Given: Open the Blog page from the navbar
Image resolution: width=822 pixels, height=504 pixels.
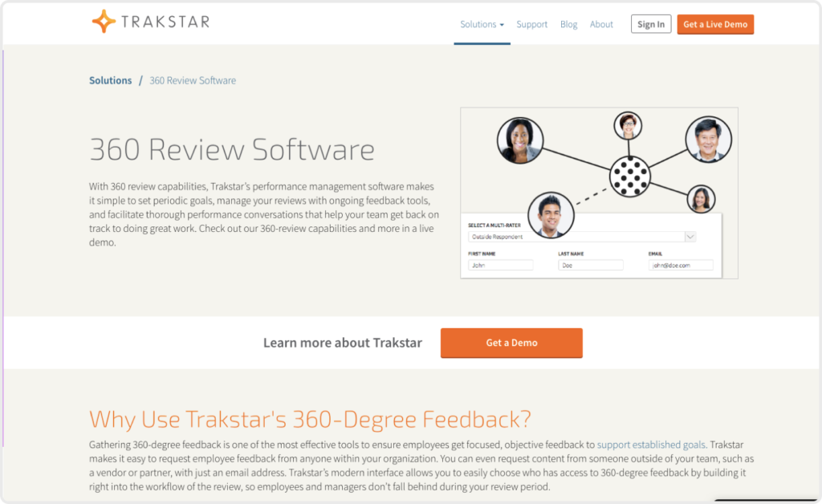Looking at the screenshot, I should [568, 24].
